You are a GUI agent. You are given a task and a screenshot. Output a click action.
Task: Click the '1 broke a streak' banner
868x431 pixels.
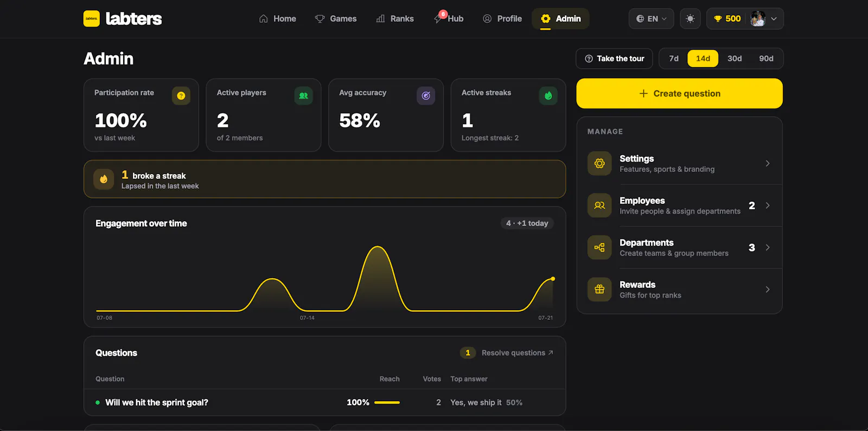pyautogui.click(x=325, y=179)
